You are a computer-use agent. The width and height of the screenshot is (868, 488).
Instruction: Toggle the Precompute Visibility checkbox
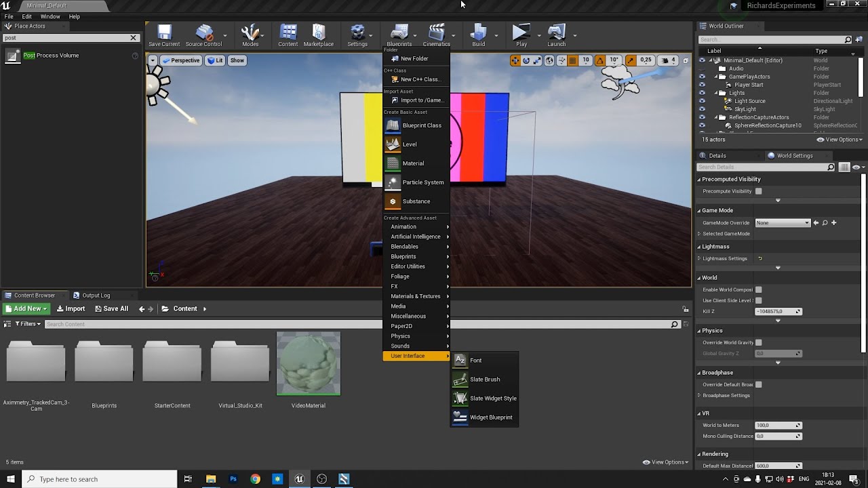759,191
